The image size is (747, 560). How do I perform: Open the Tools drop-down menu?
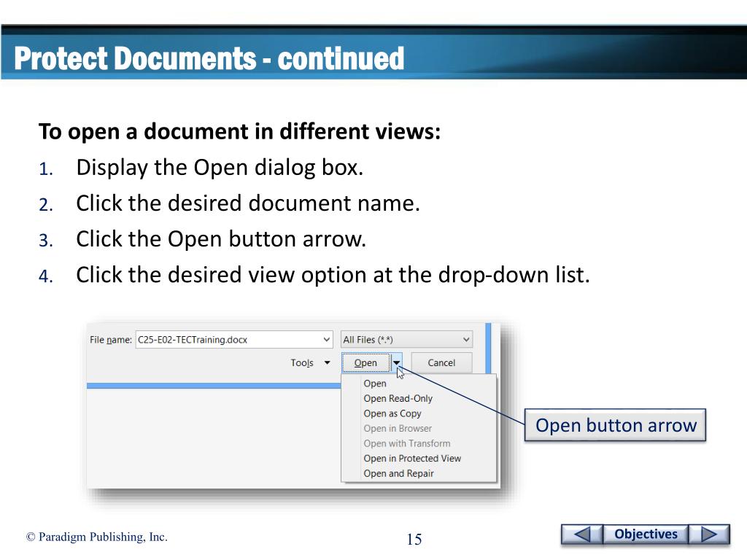click(310, 363)
